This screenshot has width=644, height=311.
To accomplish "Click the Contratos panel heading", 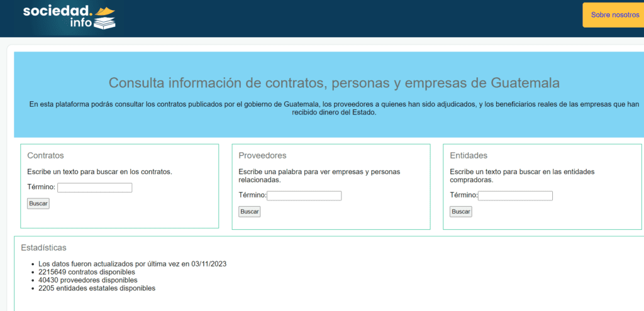I will (x=45, y=156).
